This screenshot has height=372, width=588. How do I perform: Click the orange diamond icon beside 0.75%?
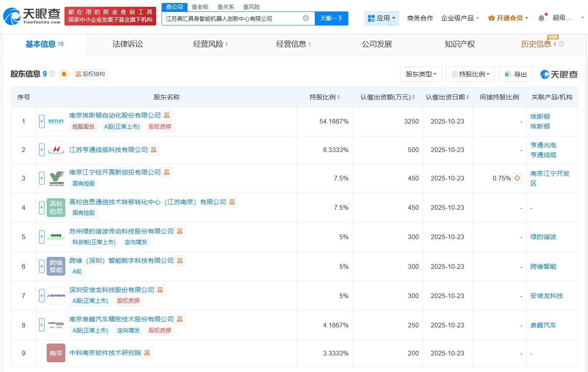coord(517,179)
